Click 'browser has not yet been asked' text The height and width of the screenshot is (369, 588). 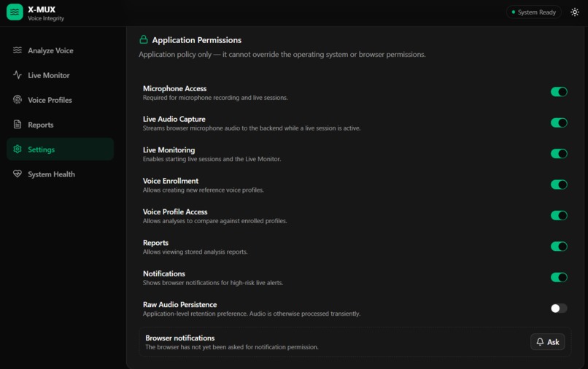[x=232, y=347]
